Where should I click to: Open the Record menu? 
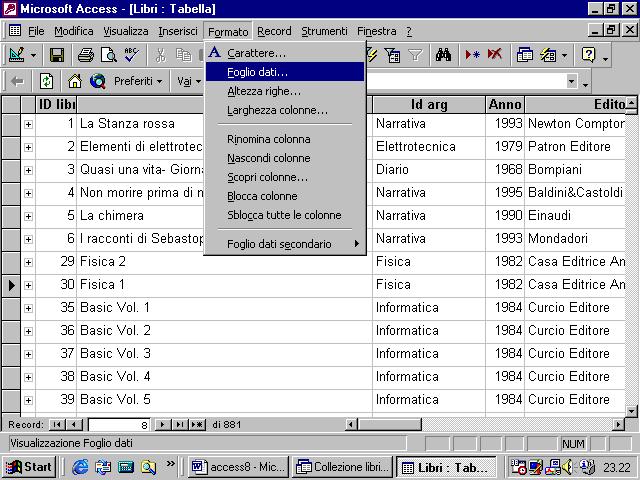pos(274,31)
